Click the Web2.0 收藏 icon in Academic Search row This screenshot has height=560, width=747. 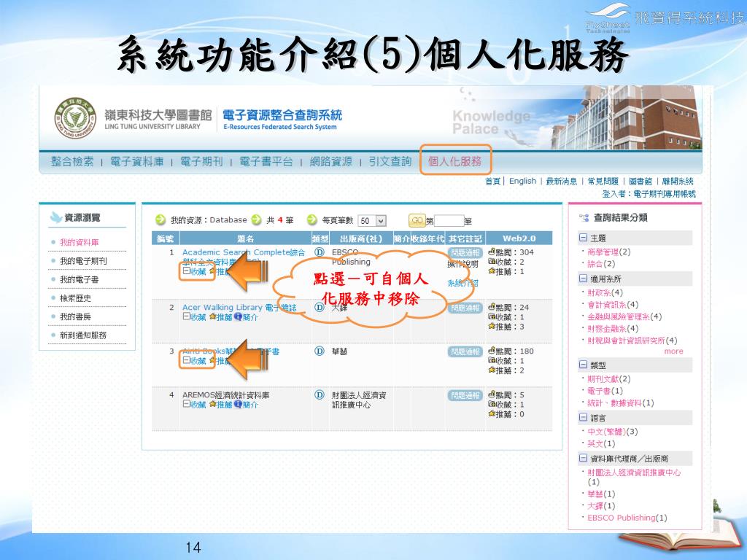point(492,262)
